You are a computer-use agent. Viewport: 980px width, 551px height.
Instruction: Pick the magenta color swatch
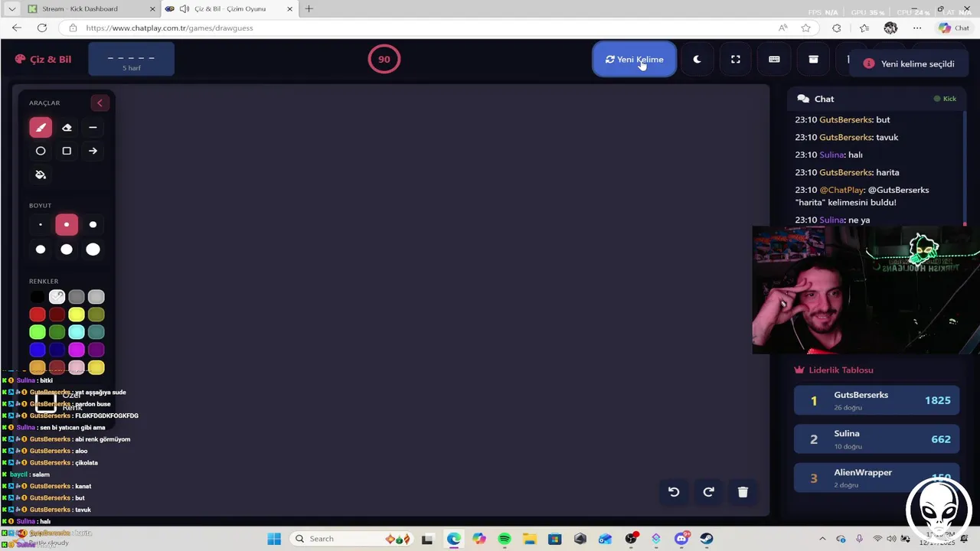tap(77, 350)
